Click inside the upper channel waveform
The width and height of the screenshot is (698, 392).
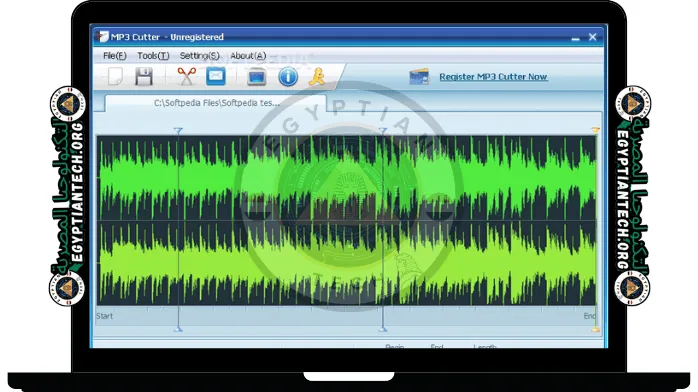tap(346, 178)
